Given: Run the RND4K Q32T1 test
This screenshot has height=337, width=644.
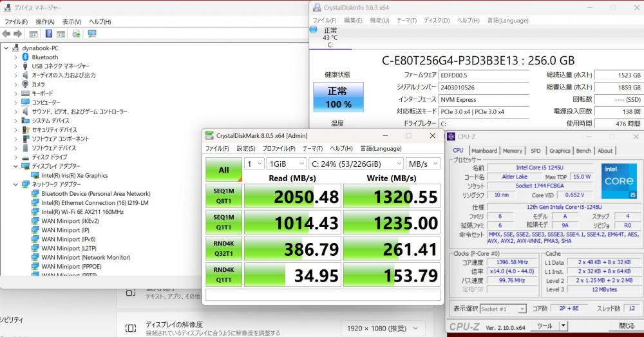Looking at the screenshot, I should click(x=223, y=249).
